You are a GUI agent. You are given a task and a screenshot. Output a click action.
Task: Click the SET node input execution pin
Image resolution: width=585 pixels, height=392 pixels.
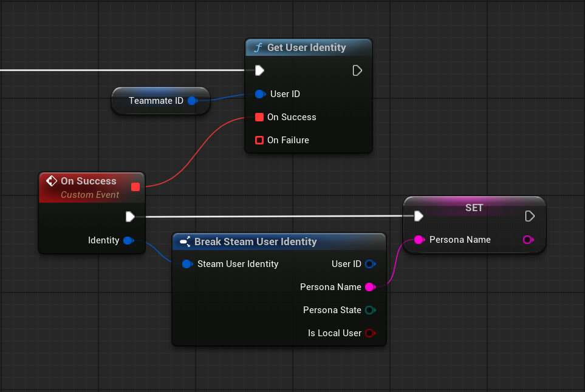[x=418, y=216]
